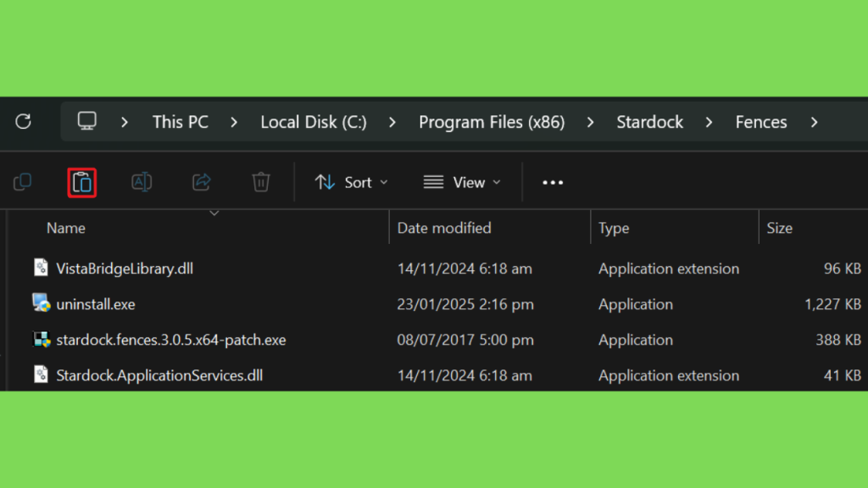Open the Sort dropdown

click(x=352, y=183)
